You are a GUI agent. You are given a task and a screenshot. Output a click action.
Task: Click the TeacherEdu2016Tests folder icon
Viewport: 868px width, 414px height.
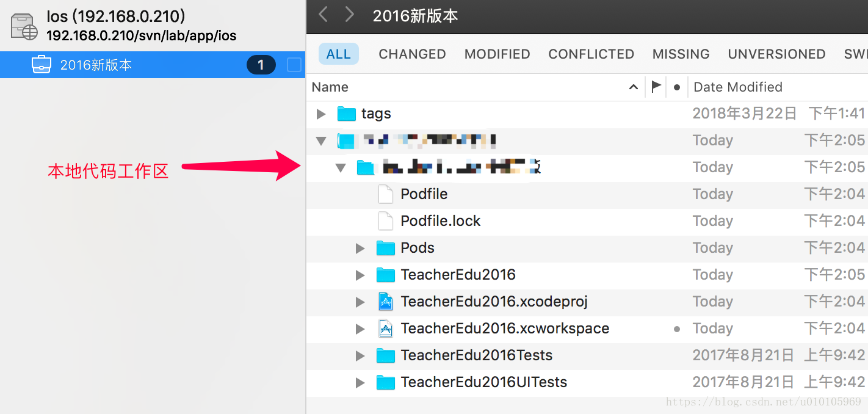pos(386,355)
